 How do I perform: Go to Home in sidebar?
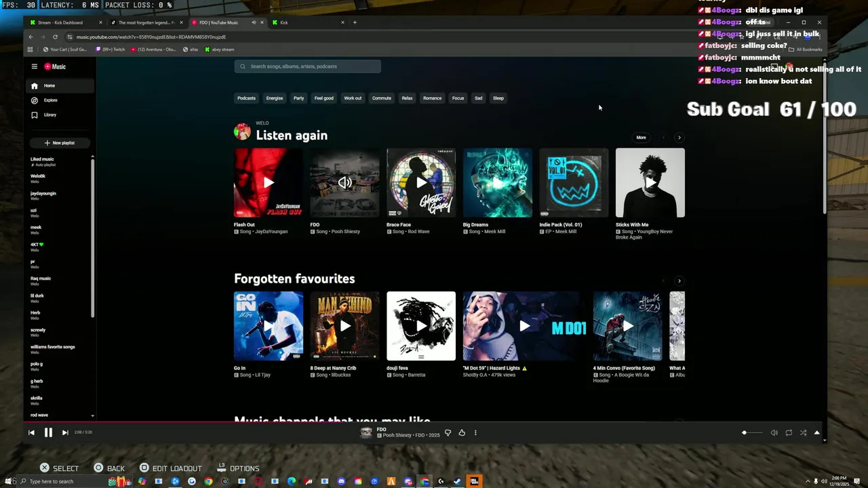coord(60,86)
